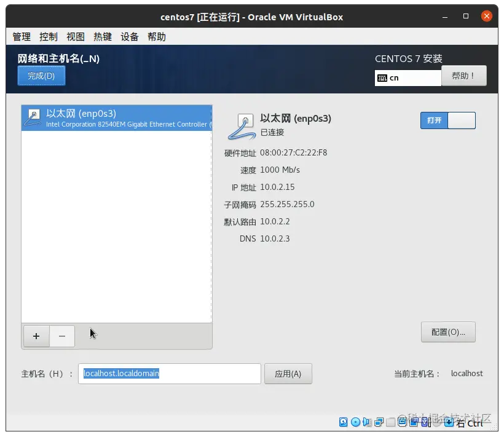
Task: Click the current hostname value localhost
Action: pos(467,373)
